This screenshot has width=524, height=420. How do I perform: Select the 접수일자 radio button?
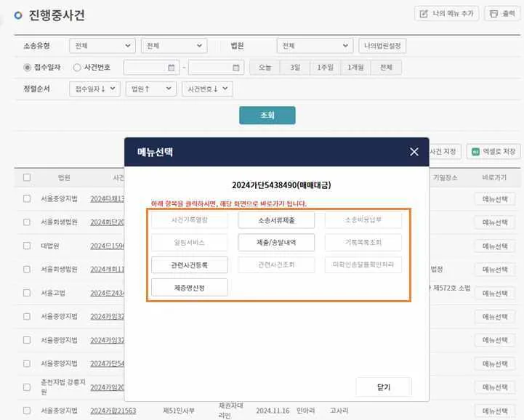[27, 68]
